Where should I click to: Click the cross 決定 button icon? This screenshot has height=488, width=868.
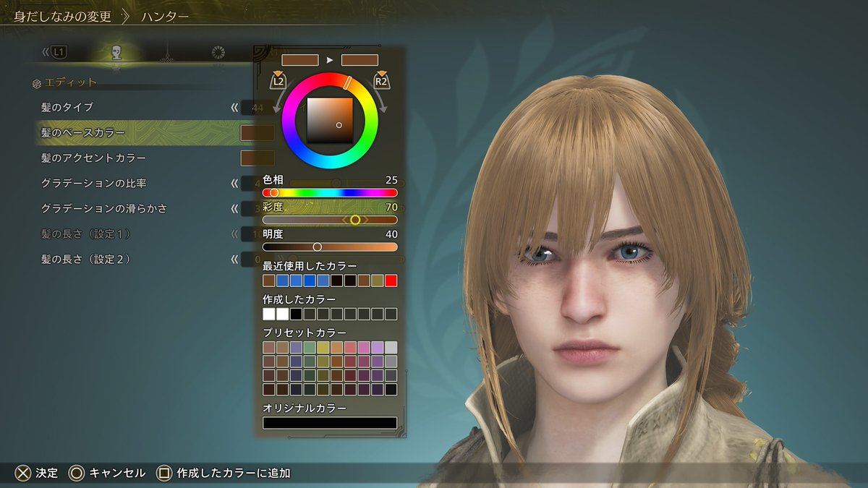tap(24, 474)
